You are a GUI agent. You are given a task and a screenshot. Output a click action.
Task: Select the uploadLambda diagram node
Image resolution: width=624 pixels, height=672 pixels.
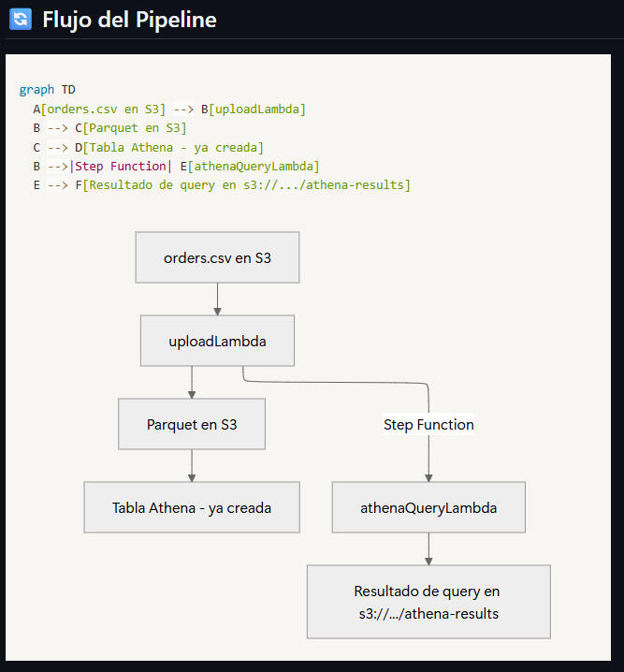(217, 341)
